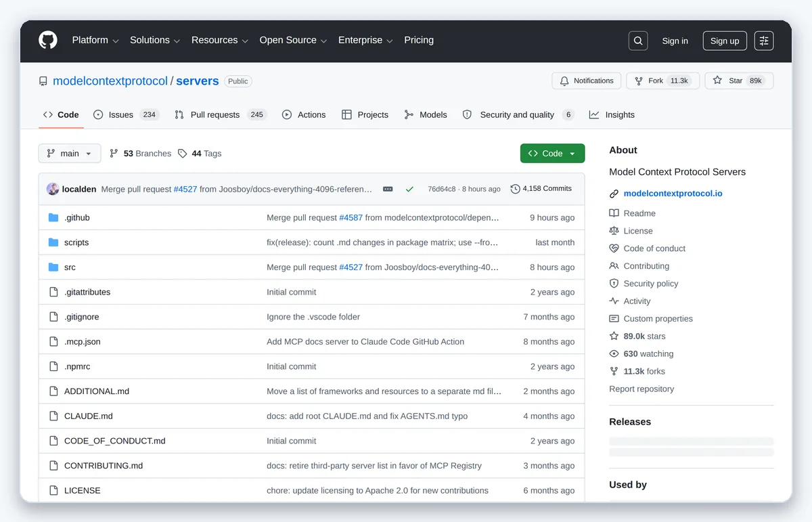Open the CLAUDE.md file
Screen dimensions: 812x522
[x=89, y=416]
